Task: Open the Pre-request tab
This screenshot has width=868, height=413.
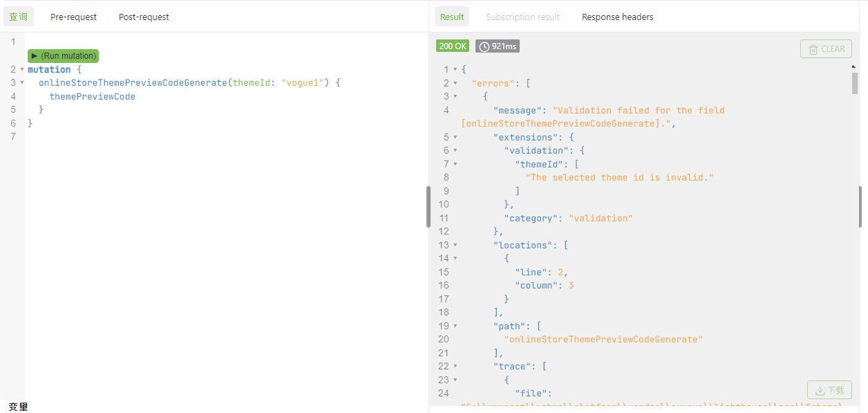Action: tap(73, 17)
